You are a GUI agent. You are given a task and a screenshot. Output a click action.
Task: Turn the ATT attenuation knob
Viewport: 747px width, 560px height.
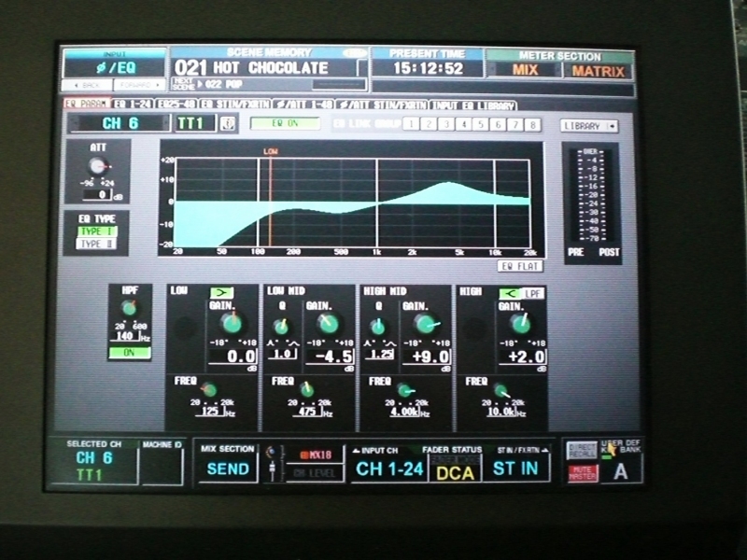point(98,166)
